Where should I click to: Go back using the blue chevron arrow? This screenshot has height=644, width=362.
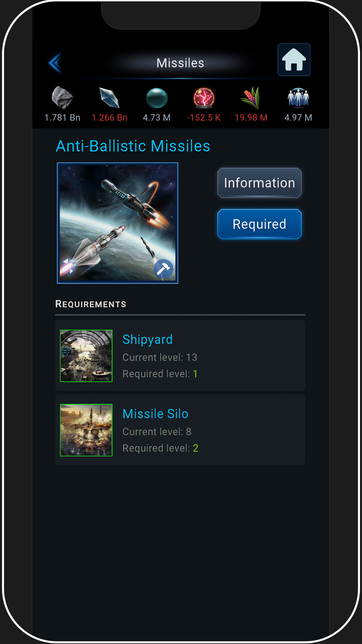[55, 63]
